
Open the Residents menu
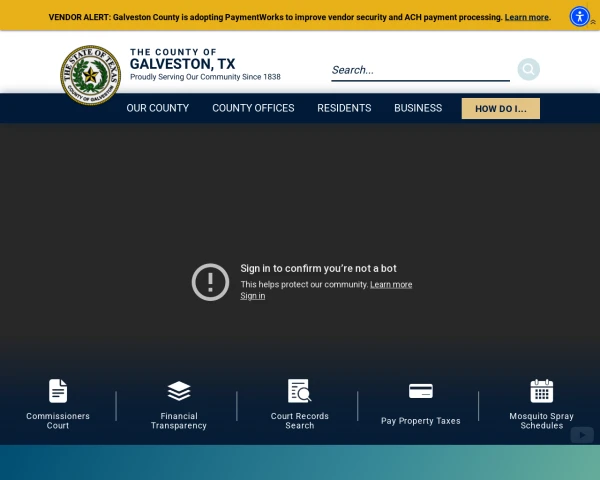344,108
